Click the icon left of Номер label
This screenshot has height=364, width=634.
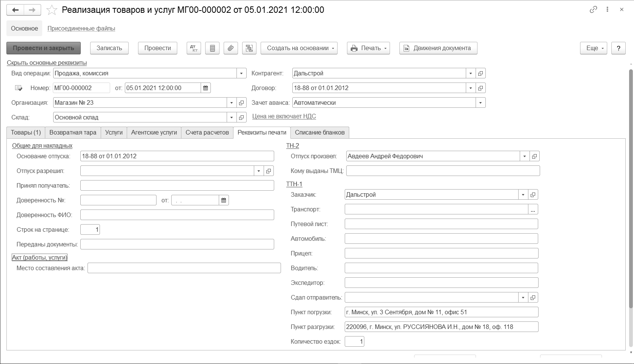[18, 88]
